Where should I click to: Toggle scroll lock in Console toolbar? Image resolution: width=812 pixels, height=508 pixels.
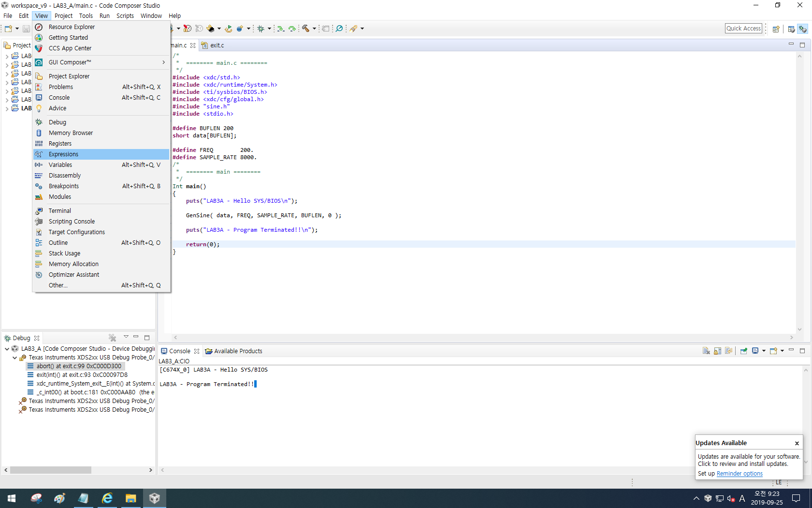click(x=718, y=351)
